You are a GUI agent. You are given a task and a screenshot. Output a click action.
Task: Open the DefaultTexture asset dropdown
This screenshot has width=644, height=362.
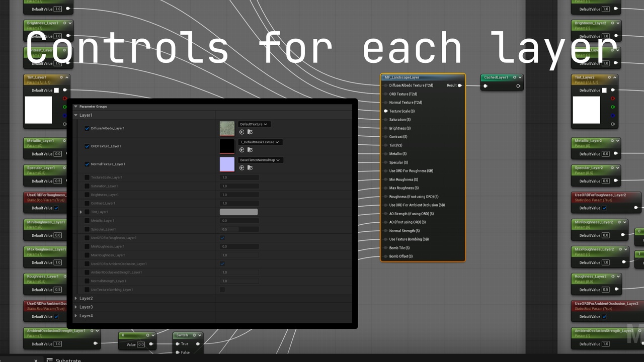pos(254,124)
